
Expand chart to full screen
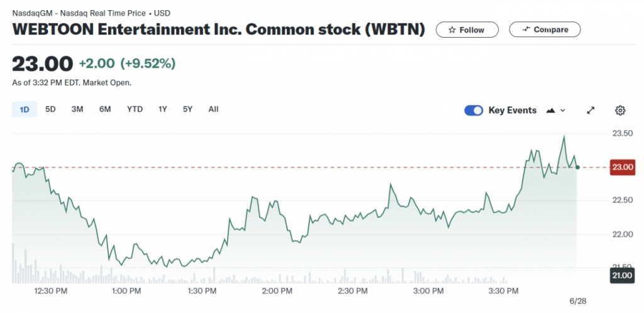(x=591, y=111)
